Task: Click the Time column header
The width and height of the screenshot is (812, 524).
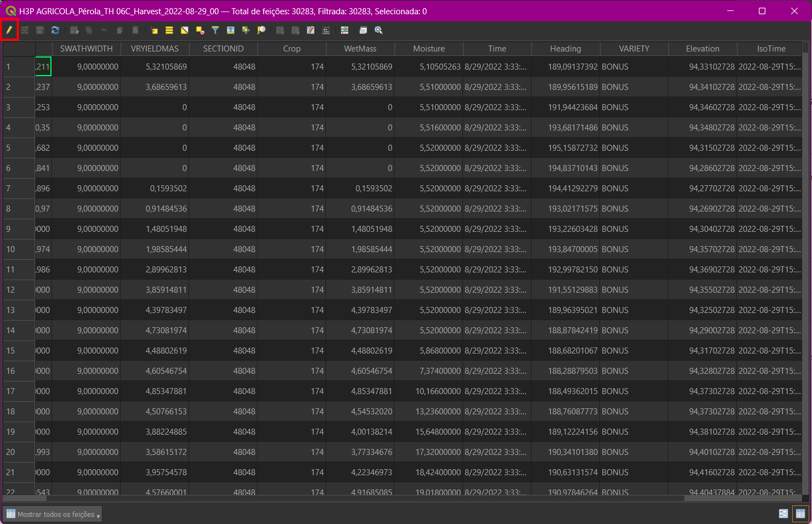Action: tap(498, 49)
